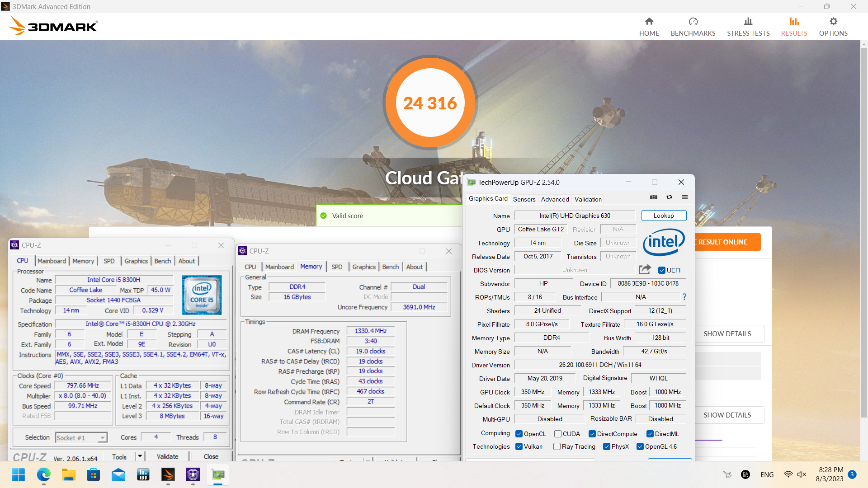Image resolution: width=868 pixels, height=488 pixels.
Task: Open Bench tab in left CPU-Z window
Action: pyautogui.click(x=163, y=261)
